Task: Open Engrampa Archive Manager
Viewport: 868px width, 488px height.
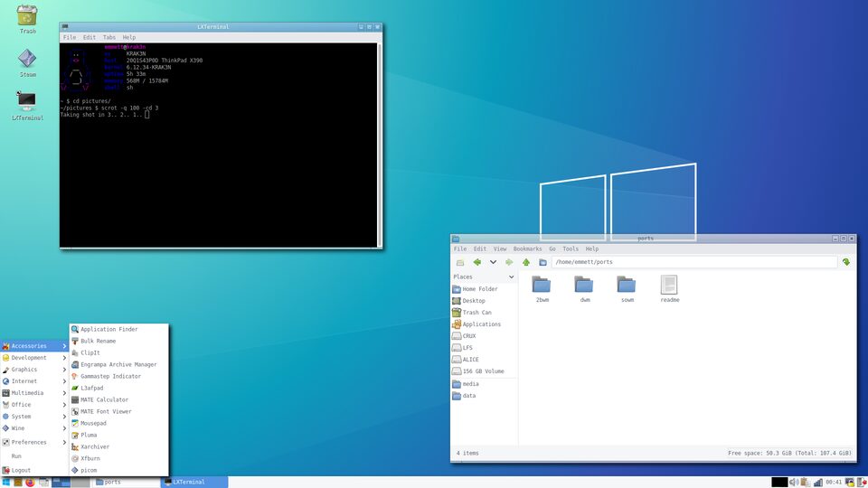Action: [118, 364]
